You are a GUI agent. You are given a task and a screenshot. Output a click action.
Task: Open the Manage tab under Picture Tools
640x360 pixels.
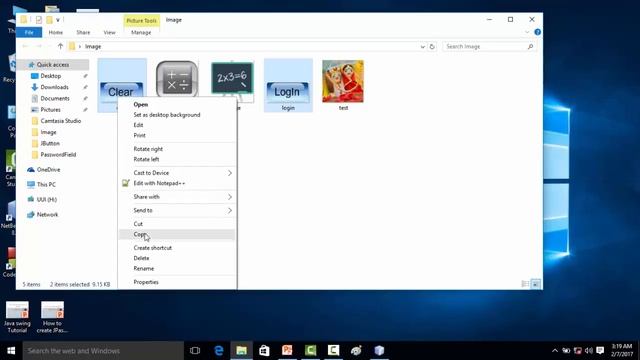pos(141,32)
